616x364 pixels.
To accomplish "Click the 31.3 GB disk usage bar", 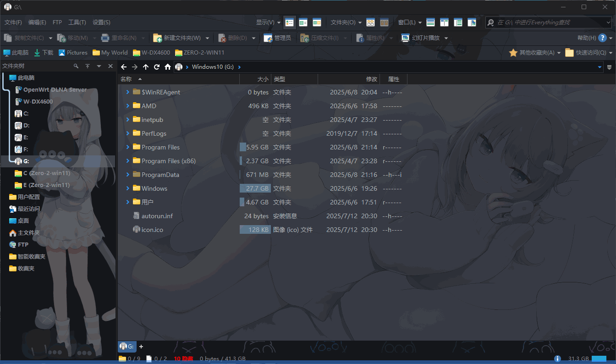I will [599, 358].
